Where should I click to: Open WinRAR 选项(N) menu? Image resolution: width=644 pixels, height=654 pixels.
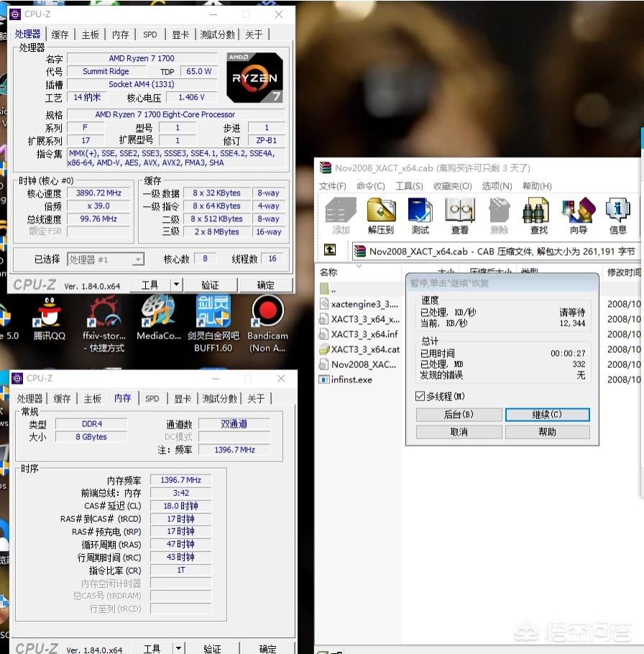coord(497,186)
